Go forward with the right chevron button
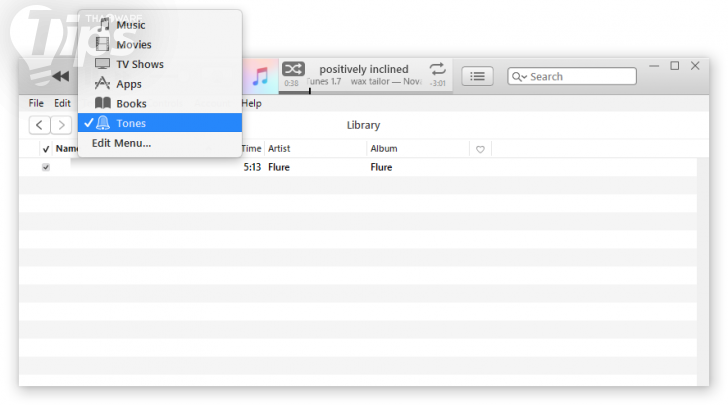Image resolution: width=728 pixels, height=405 pixels. click(x=61, y=125)
